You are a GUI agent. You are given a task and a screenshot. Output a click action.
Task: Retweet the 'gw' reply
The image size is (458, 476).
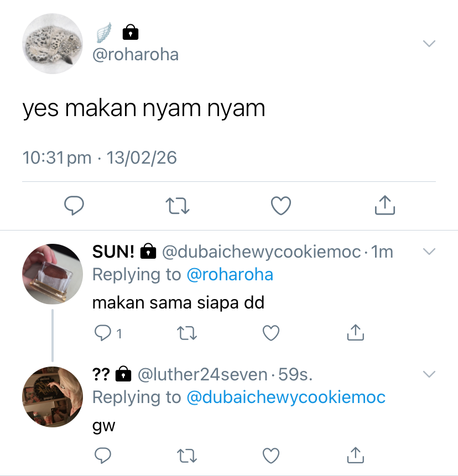pos(187,456)
